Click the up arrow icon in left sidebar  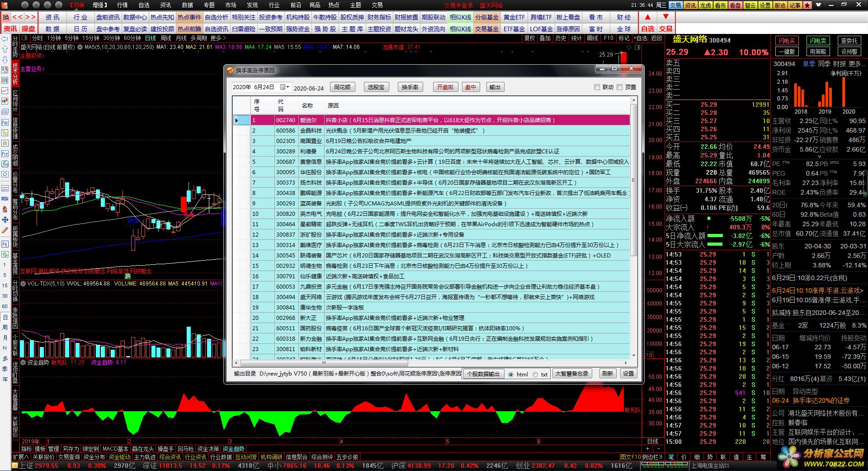pos(5,49)
